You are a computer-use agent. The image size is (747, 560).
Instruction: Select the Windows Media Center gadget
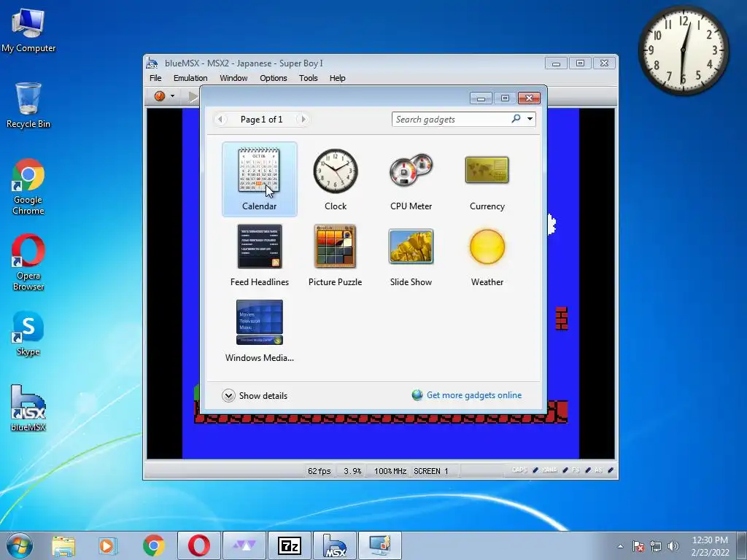259,331
